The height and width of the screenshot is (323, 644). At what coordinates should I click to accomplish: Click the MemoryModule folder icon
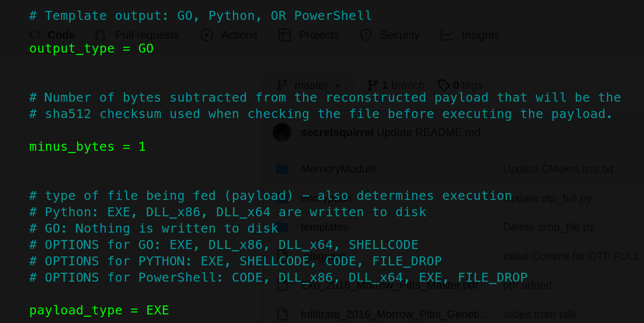point(282,169)
